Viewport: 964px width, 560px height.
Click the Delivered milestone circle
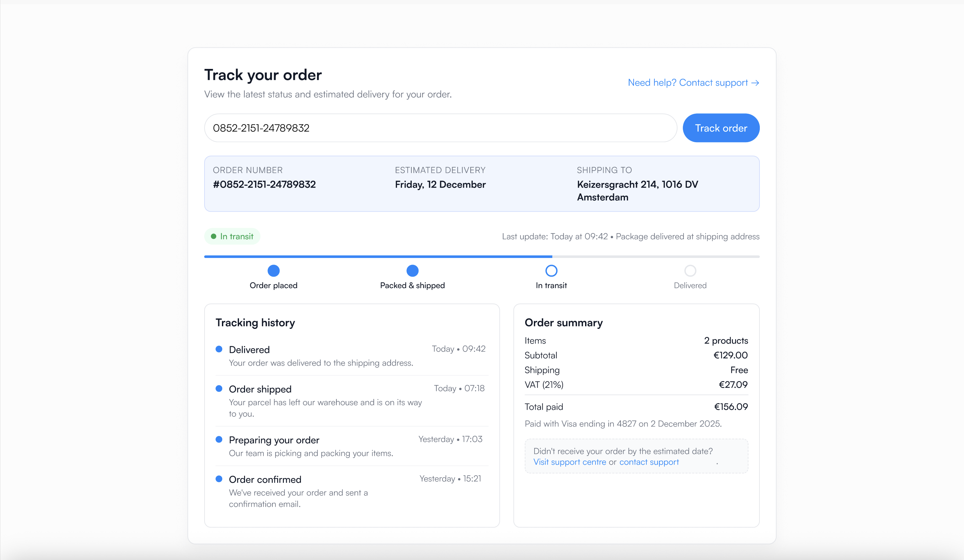tap(690, 270)
